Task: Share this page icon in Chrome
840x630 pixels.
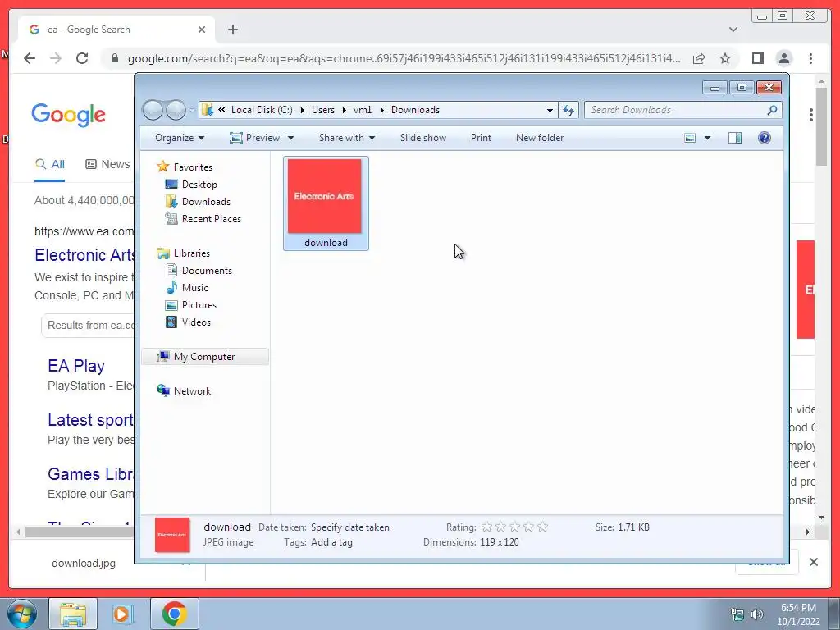Action: tap(699, 58)
